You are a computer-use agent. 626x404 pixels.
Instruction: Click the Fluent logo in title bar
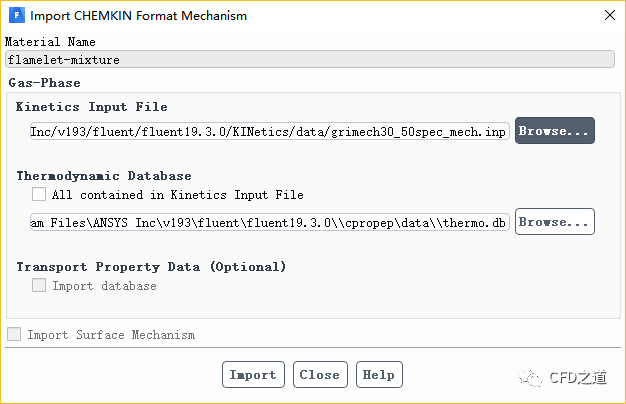(x=15, y=16)
